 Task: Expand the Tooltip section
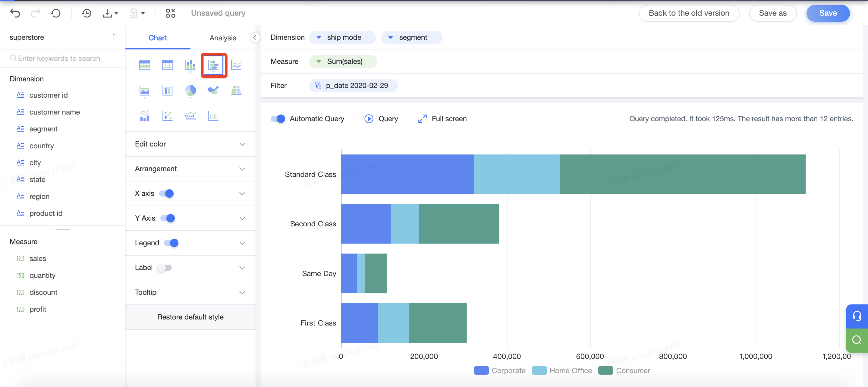coord(190,292)
